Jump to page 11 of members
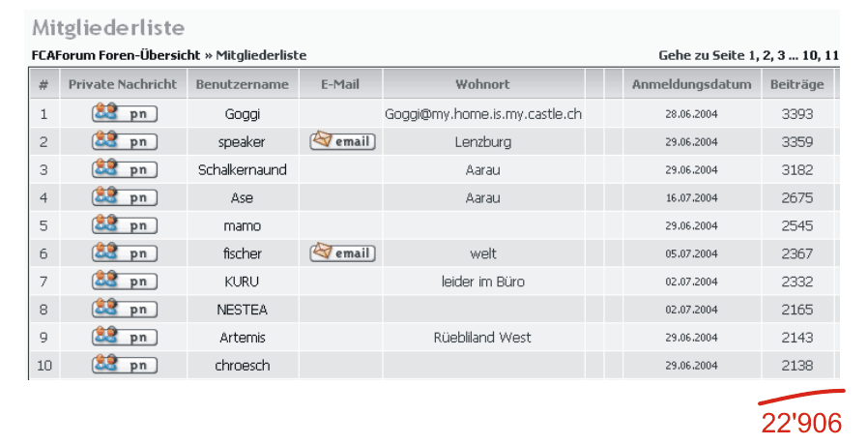868x445 pixels. [831, 55]
